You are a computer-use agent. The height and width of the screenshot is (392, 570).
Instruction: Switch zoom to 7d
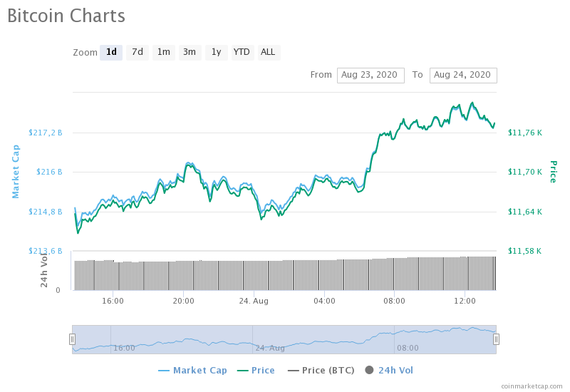point(138,52)
